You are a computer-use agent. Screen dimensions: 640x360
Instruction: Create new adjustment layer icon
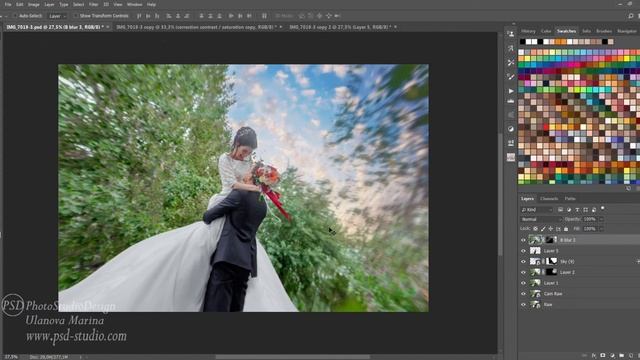tap(612, 356)
